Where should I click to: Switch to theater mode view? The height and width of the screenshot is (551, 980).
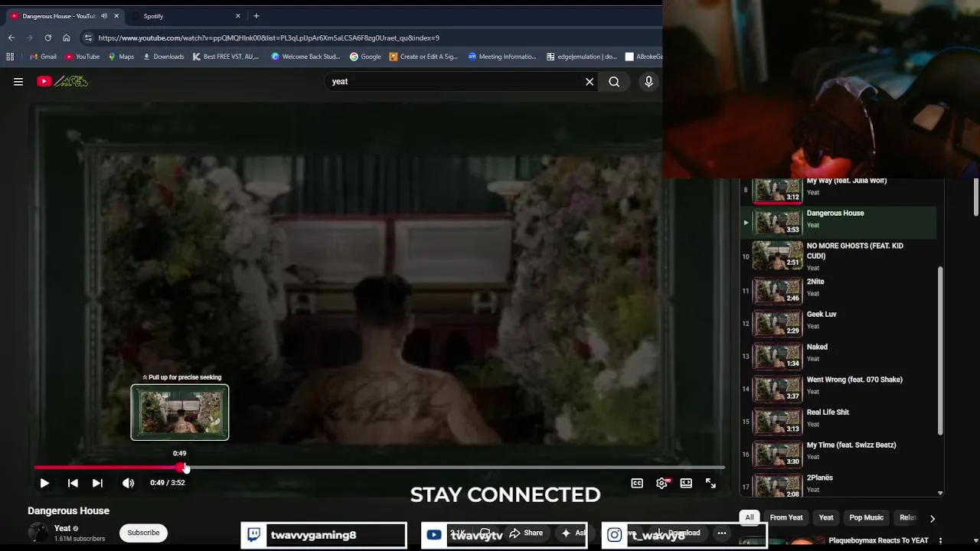(686, 483)
